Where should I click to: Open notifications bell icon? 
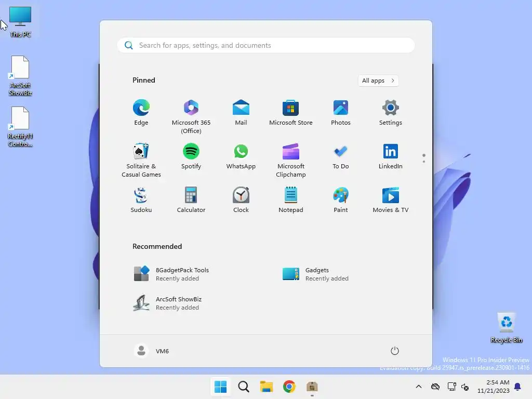click(x=518, y=387)
